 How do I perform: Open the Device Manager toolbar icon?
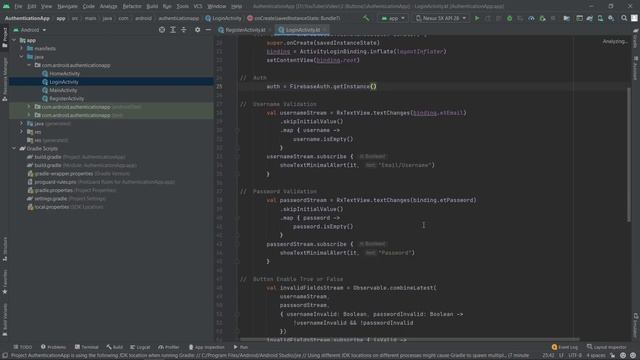tap(600, 18)
